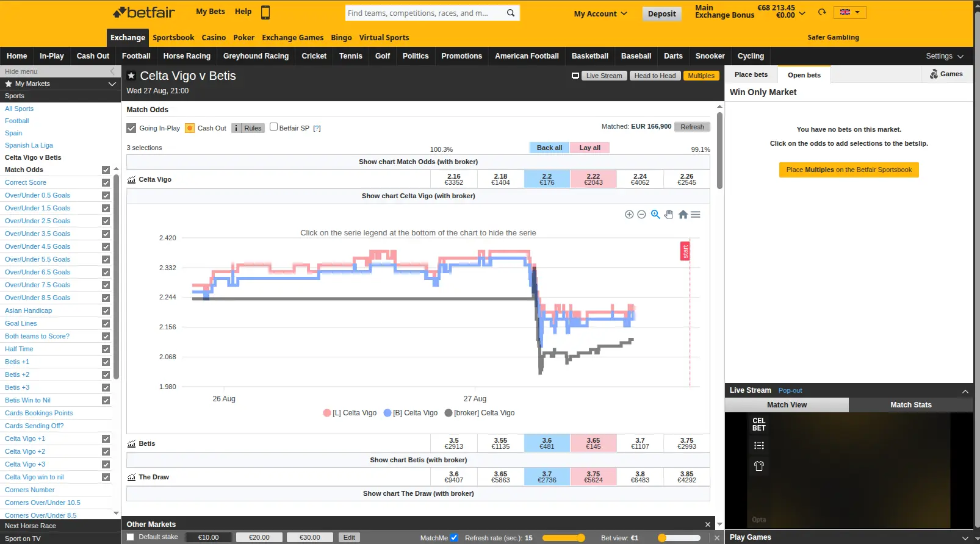This screenshot has width=980, height=544.
Task: Collapse the left menu with Hide menu
Action: (60, 71)
